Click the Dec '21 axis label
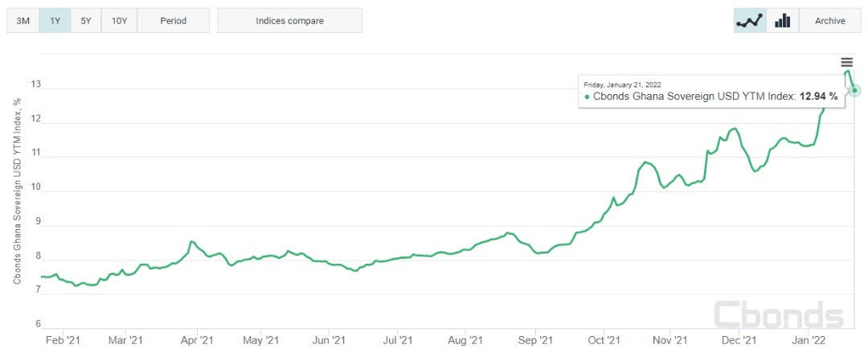This screenshot has width=868, height=353. [x=739, y=339]
